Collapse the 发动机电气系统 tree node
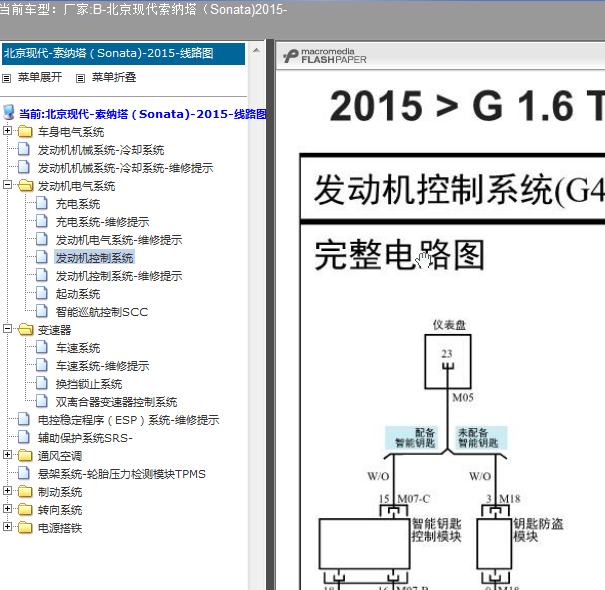 pyautogui.click(x=7, y=184)
